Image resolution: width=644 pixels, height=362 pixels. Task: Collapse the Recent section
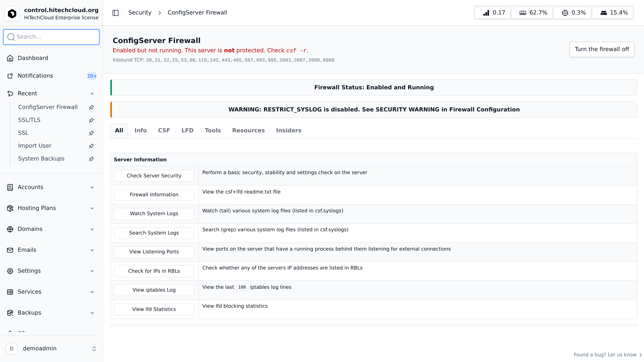(92, 94)
